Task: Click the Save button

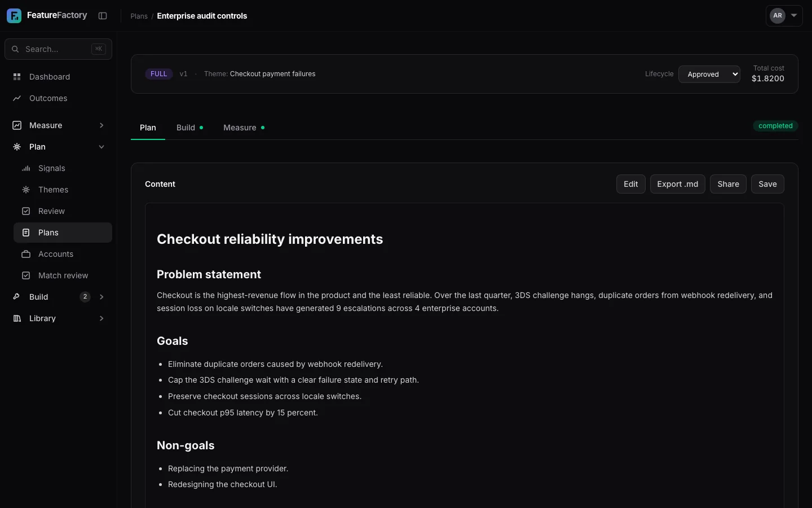Action: (767, 184)
